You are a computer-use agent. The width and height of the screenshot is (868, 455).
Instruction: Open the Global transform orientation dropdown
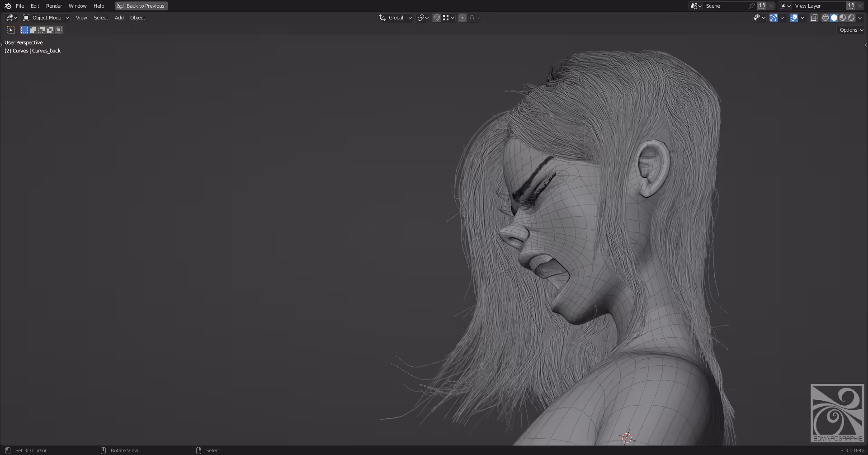(x=395, y=18)
